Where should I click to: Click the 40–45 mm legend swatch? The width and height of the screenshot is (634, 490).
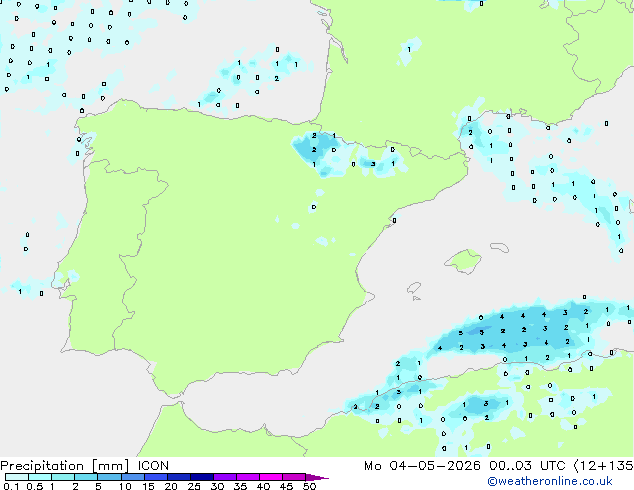[x=271, y=477]
